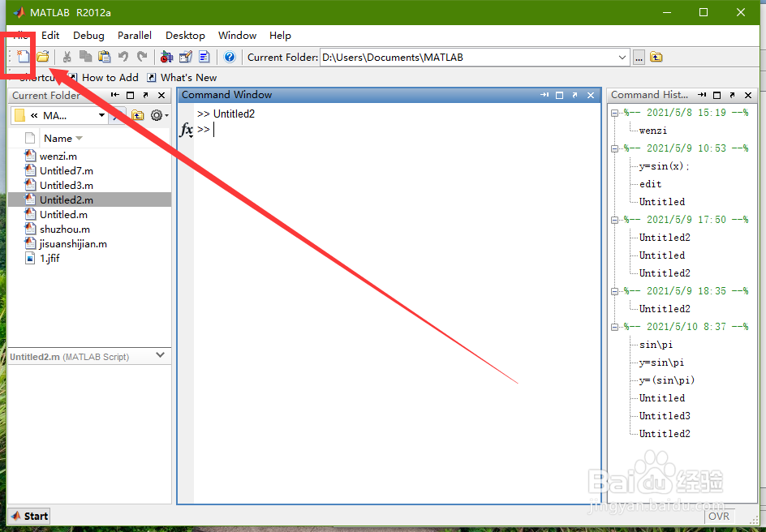The image size is (766, 532).
Task: Collapse the 2021/5/9 17:50 history session
Action: click(x=614, y=220)
